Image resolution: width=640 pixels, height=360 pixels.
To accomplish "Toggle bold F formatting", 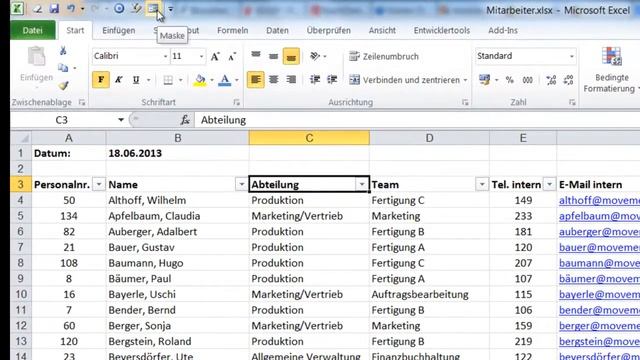I will click(x=101, y=80).
